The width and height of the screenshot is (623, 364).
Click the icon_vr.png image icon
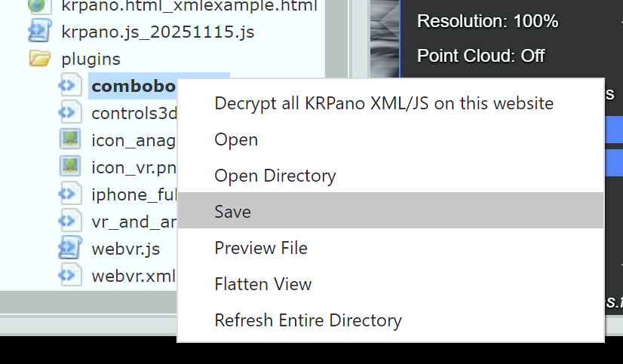point(69,167)
